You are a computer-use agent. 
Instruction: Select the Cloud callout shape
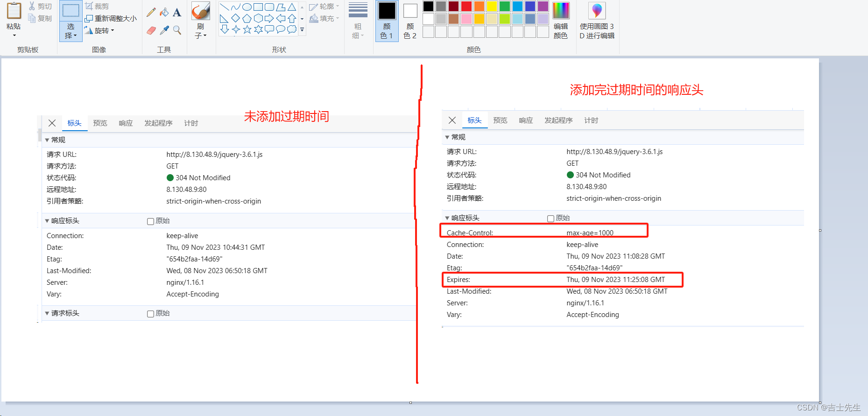292,29
